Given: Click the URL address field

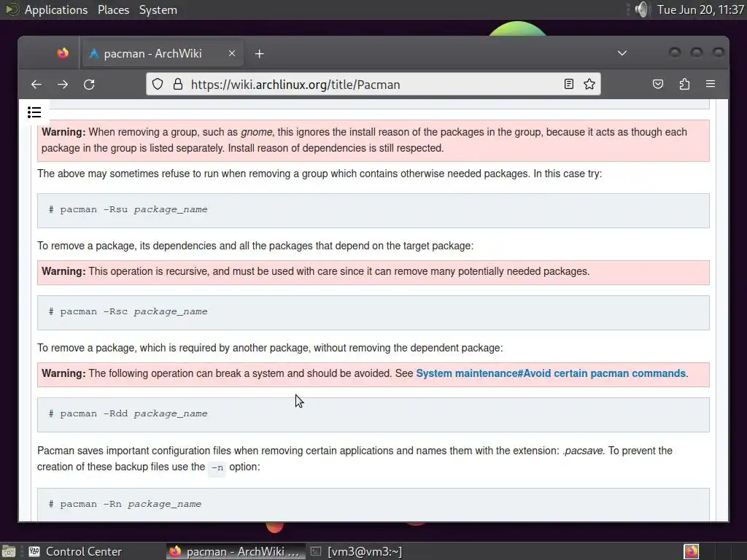Looking at the screenshot, I should pyautogui.click(x=373, y=85).
